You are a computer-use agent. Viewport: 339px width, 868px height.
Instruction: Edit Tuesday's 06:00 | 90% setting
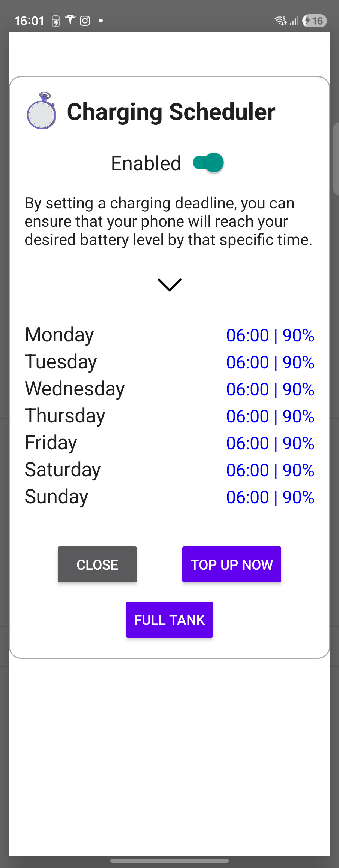tap(270, 362)
